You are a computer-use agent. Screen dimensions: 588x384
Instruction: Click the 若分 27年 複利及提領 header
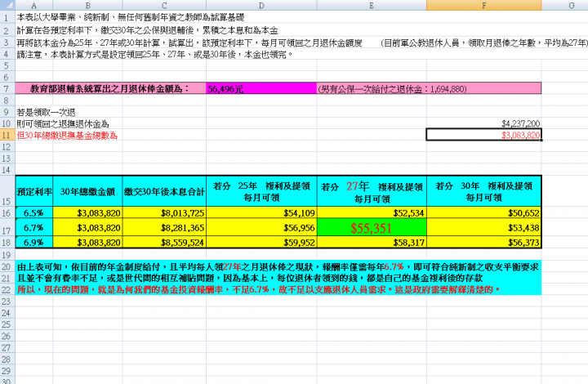372,191
